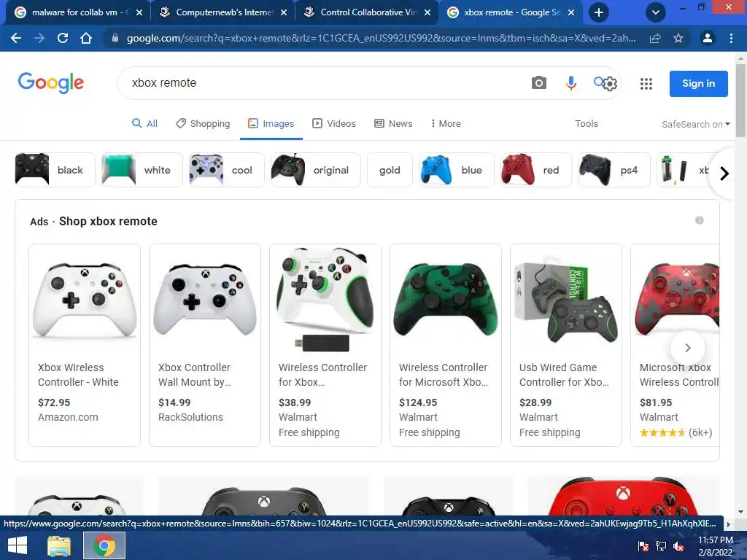
Task: Click the Chrome taskbar icon
Action: point(104,545)
